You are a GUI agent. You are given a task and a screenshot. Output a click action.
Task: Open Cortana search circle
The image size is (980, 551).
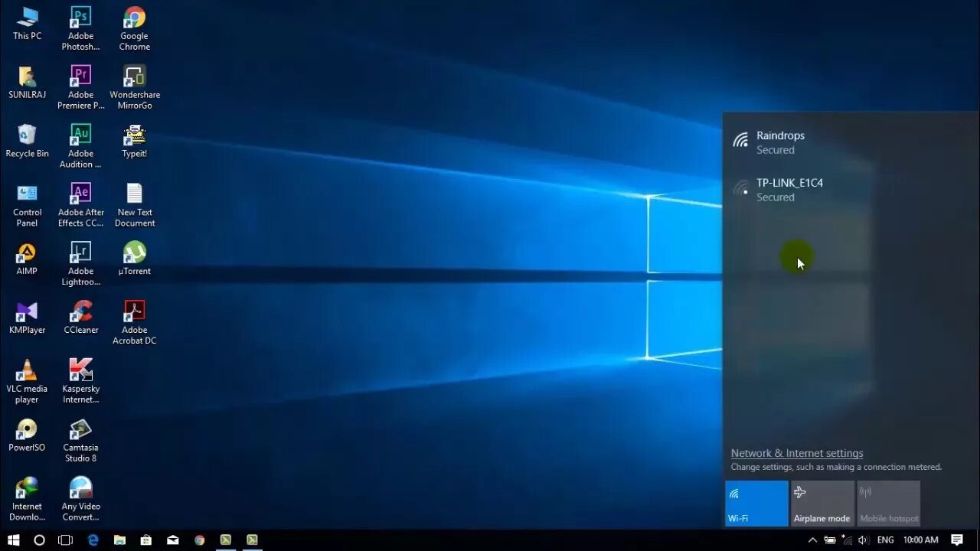(39, 540)
